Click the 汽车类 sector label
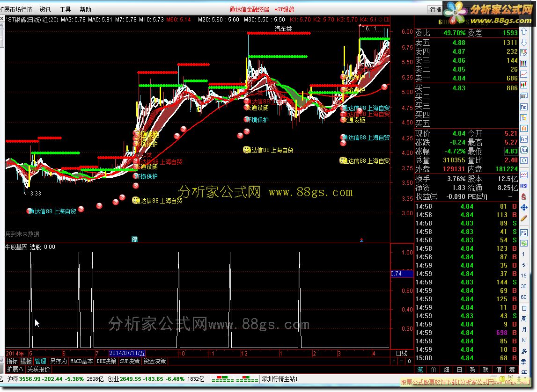 [x=284, y=29]
